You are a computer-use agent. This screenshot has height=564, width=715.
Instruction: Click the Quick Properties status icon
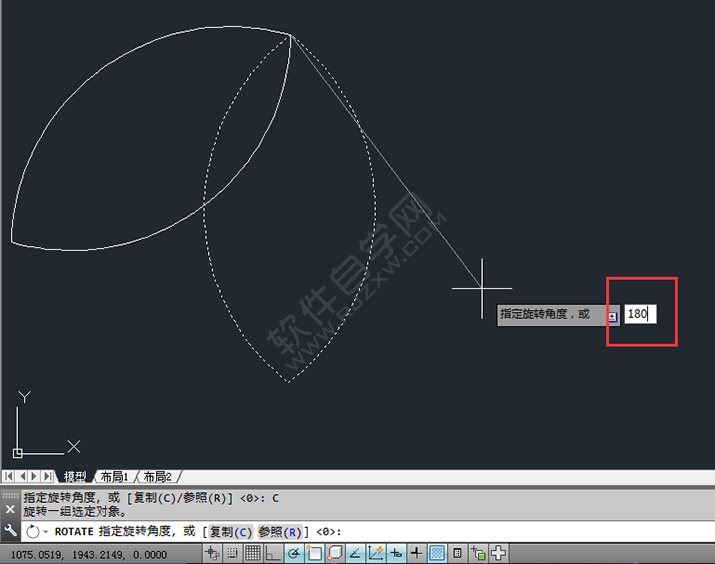coord(457,554)
